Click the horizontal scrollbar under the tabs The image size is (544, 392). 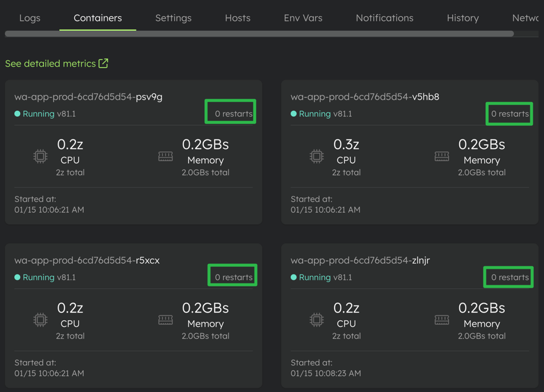click(x=259, y=34)
